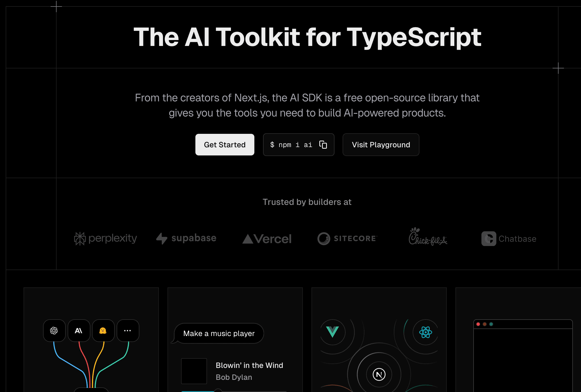The width and height of the screenshot is (581, 392).
Task: Open the Visit Playground button
Action: click(x=381, y=145)
